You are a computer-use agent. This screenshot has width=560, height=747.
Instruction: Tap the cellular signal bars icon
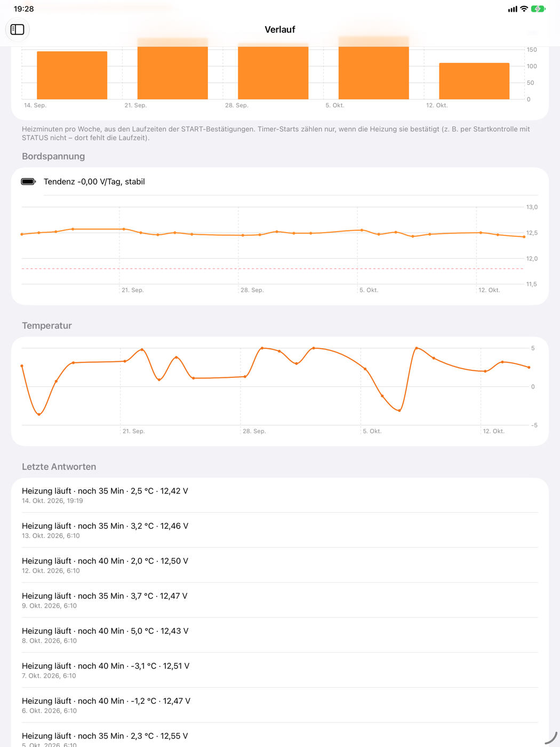[513, 9]
